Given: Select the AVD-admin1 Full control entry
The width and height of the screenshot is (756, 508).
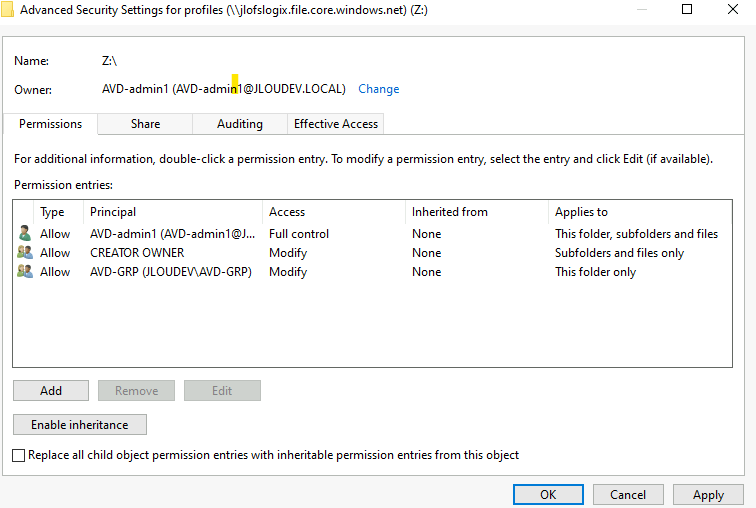Looking at the screenshot, I should tap(372, 233).
